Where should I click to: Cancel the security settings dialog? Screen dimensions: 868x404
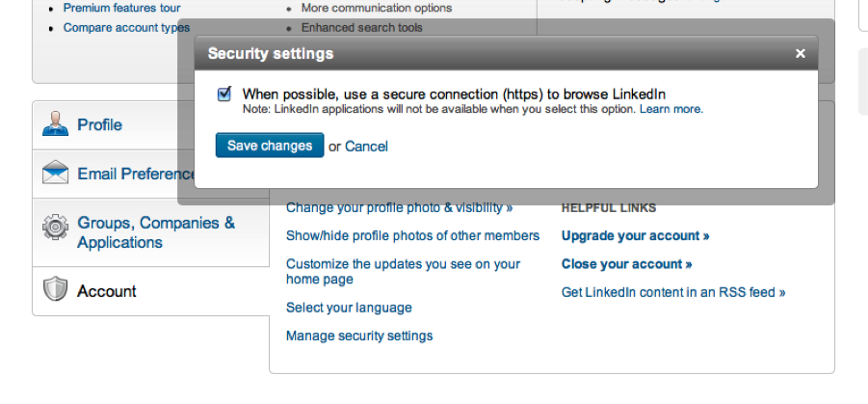[366, 147]
